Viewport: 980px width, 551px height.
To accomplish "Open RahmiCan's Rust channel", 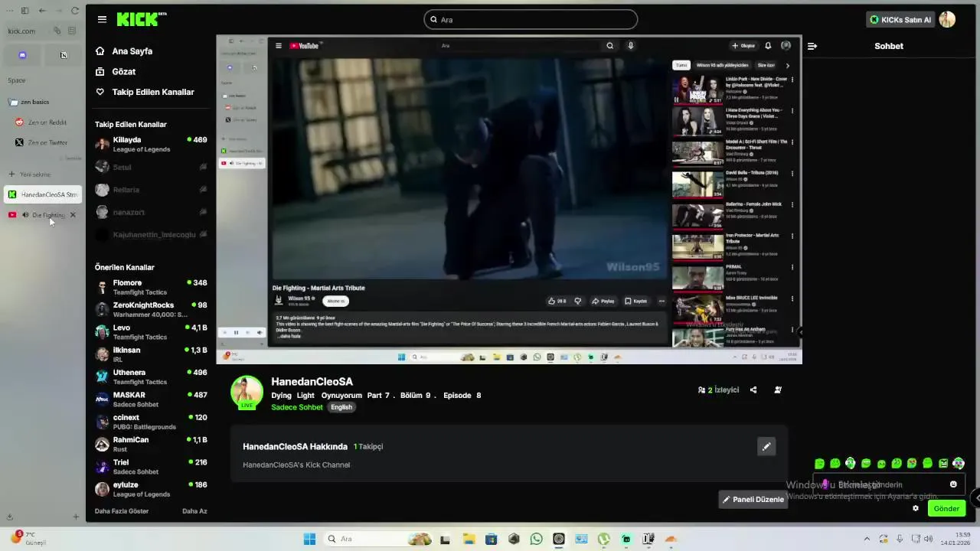I will 151,444.
